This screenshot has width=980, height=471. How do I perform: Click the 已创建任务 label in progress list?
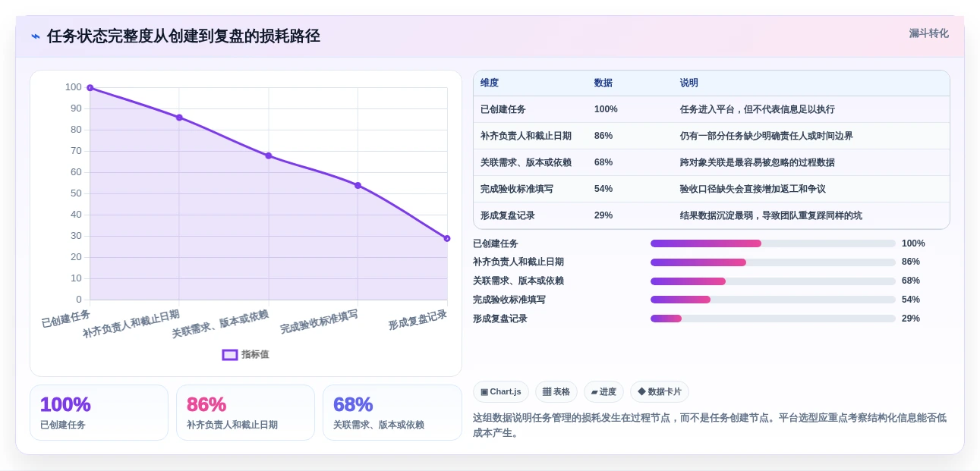coord(496,243)
